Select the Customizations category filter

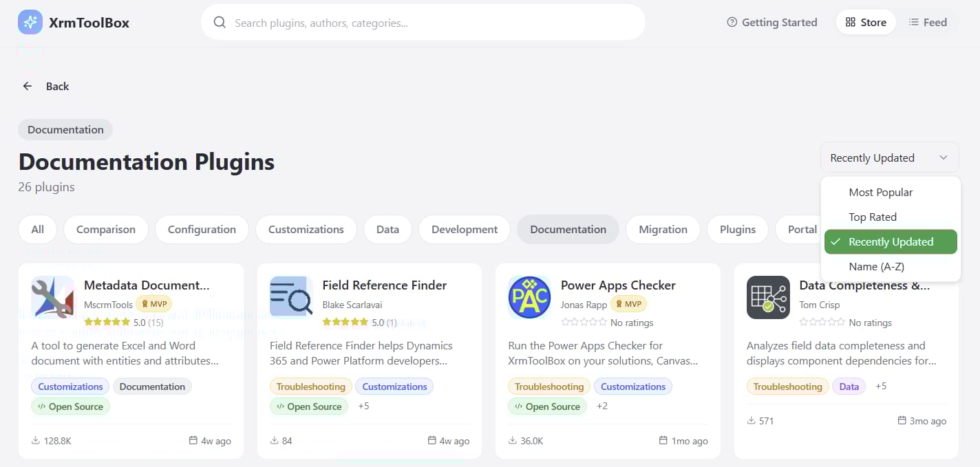[x=306, y=229]
